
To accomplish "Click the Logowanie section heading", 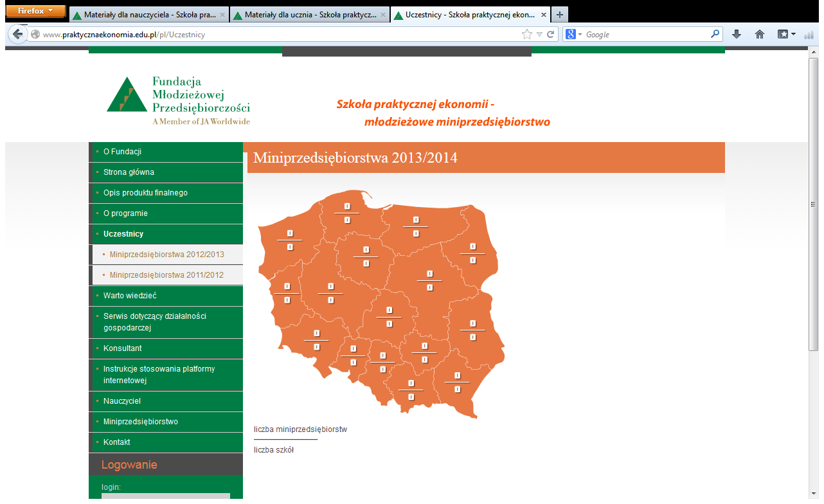I will pyautogui.click(x=129, y=465).
